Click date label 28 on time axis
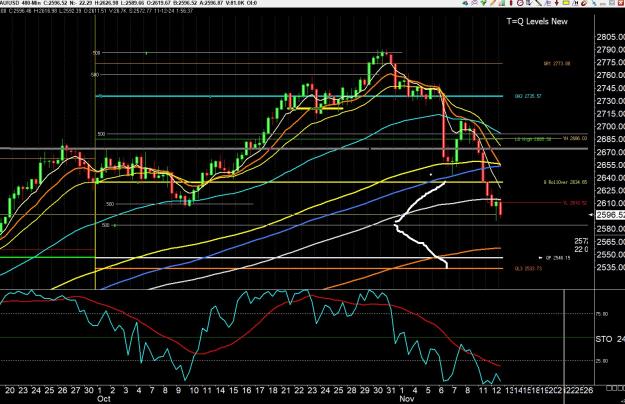The image size is (625, 404). tap(352, 390)
